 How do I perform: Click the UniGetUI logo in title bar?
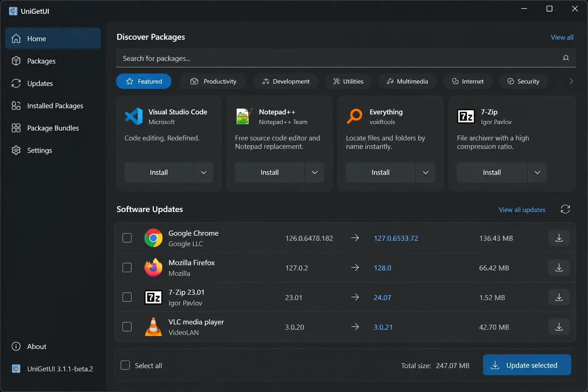click(x=13, y=11)
